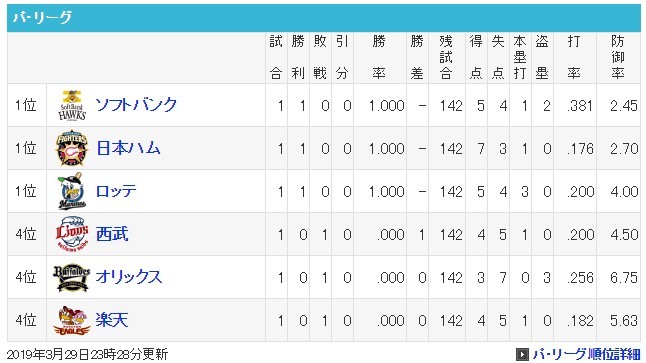The image size is (646, 363).
Task: Open the オリックス team link
Action: pyautogui.click(x=129, y=277)
